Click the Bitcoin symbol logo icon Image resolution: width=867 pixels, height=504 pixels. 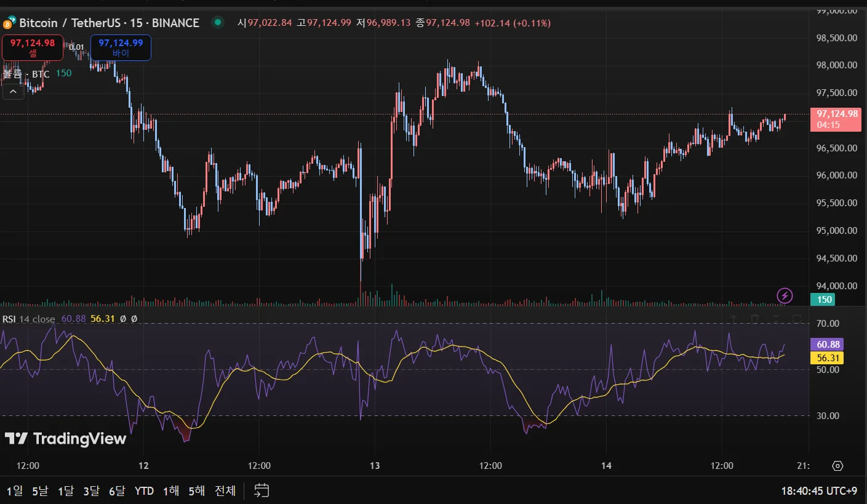[9, 23]
